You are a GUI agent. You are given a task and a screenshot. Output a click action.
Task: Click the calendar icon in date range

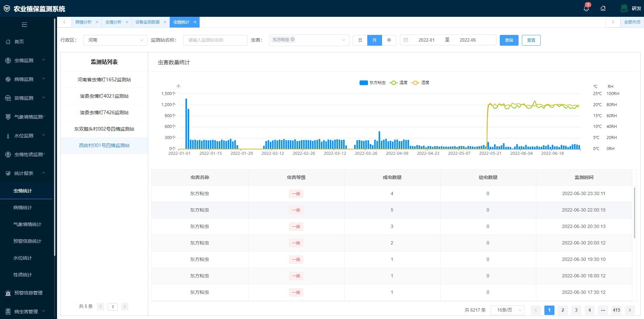[406, 40]
